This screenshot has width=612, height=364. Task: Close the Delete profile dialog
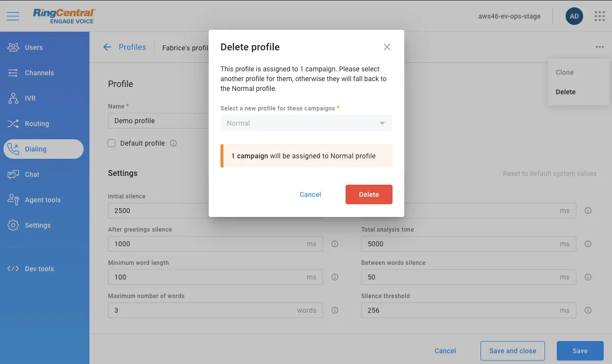pos(387,47)
